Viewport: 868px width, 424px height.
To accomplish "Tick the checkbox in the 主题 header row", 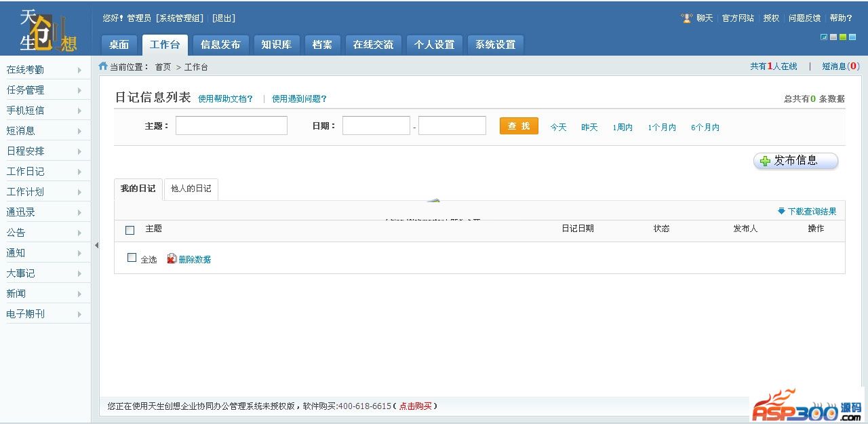I will click(130, 230).
